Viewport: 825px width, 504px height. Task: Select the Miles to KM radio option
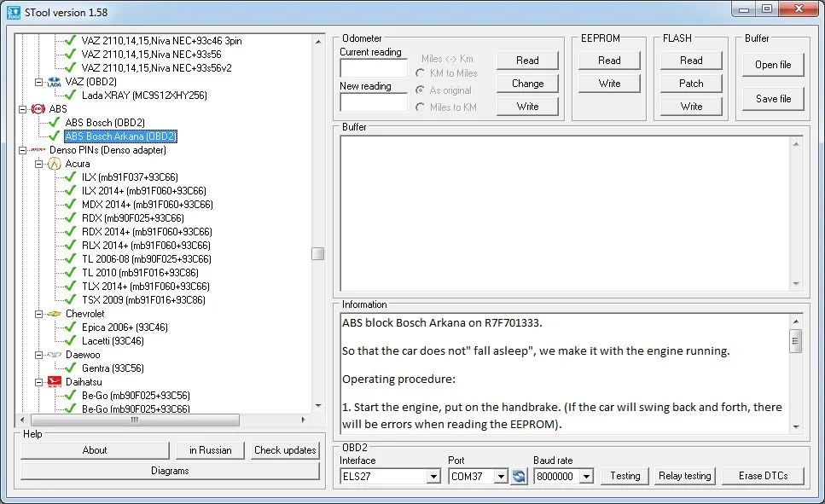pyautogui.click(x=421, y=107)
